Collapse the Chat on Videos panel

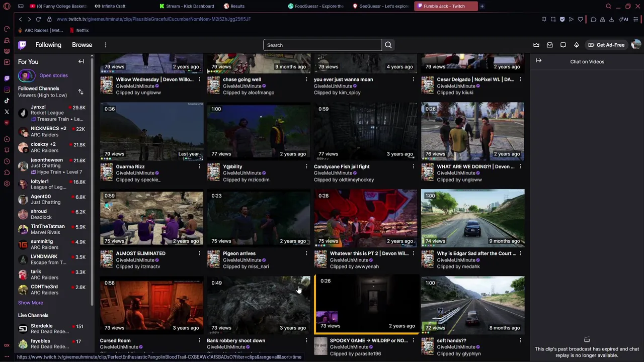coord(538,61)
